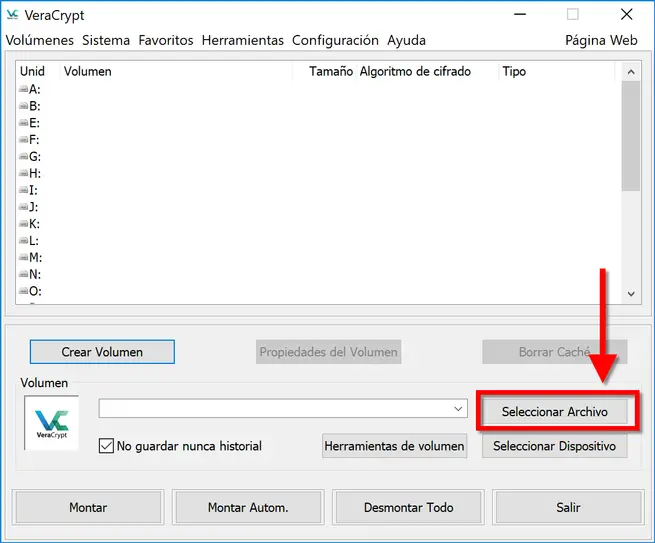The image size is (655, 543).
Task: Click the Crear Volumen button
Action: coord(102,352)
